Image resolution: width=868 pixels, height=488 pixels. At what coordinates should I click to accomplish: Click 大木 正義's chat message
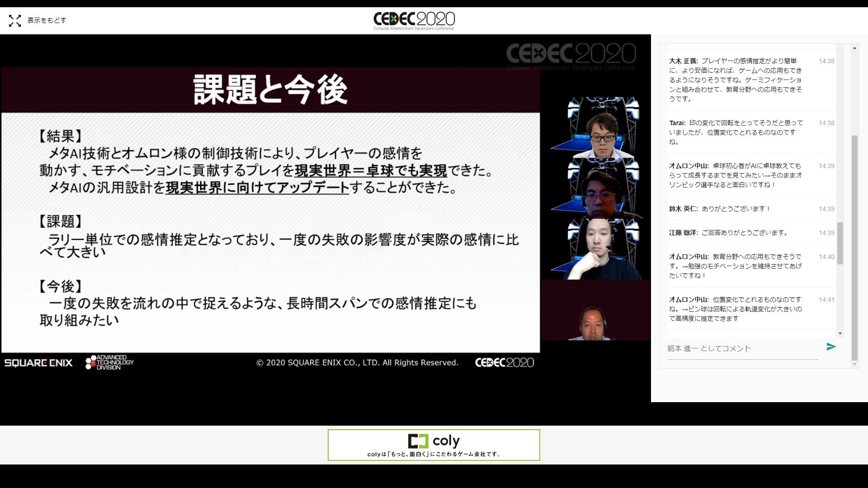point(736,80)
